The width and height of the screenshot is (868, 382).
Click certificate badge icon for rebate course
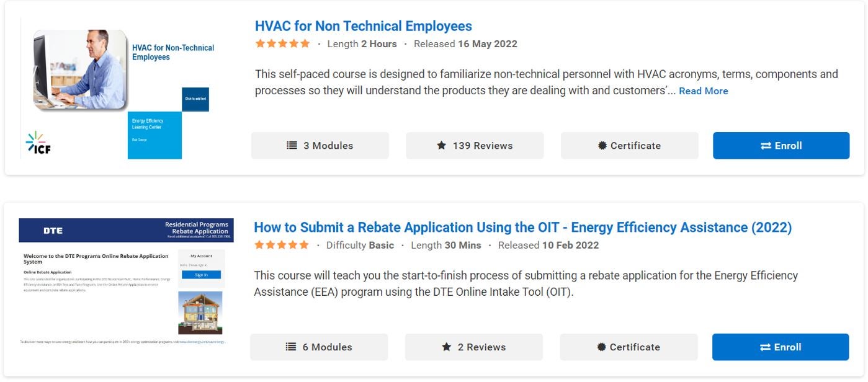[x=601, y=347]
